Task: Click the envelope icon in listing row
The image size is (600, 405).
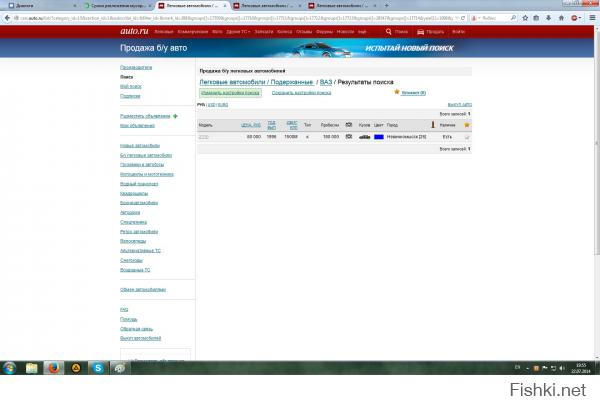Action: pos(348,136)
